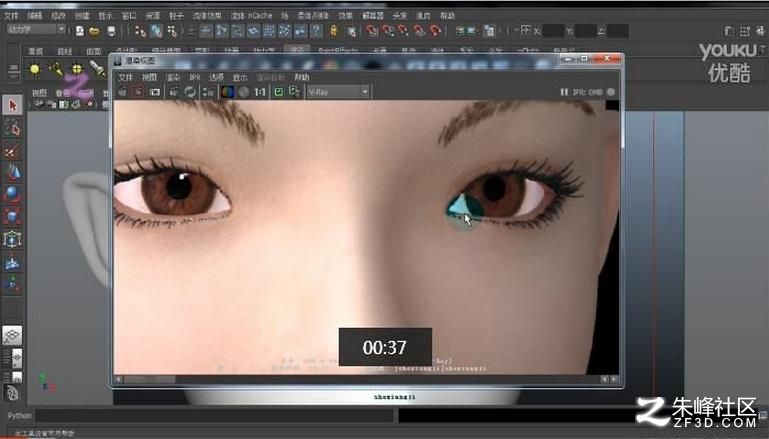
Task: Open the 帮助 menu in main menu bar
Action: (x=447, y=16)
